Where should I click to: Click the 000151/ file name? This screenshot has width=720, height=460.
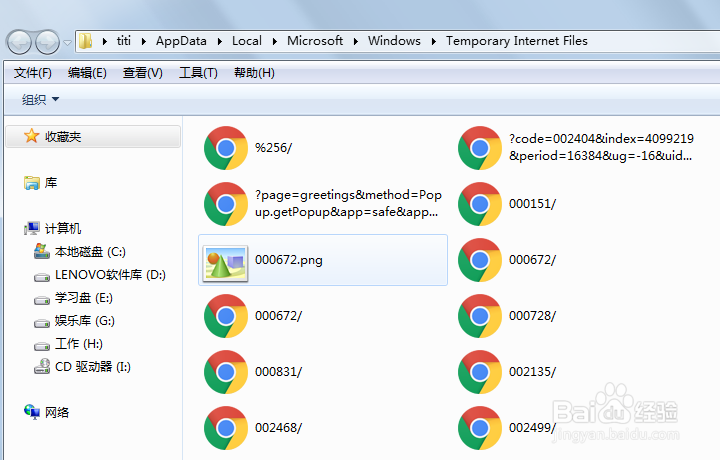coord(532,204)
